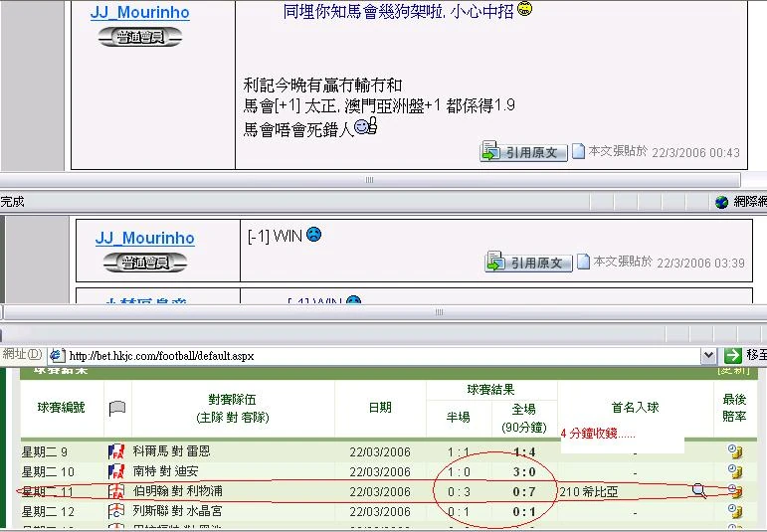The image size is (767, 532).
Task: Click the 全場 (90分鐘) column header
Action: tap(524, 418)
